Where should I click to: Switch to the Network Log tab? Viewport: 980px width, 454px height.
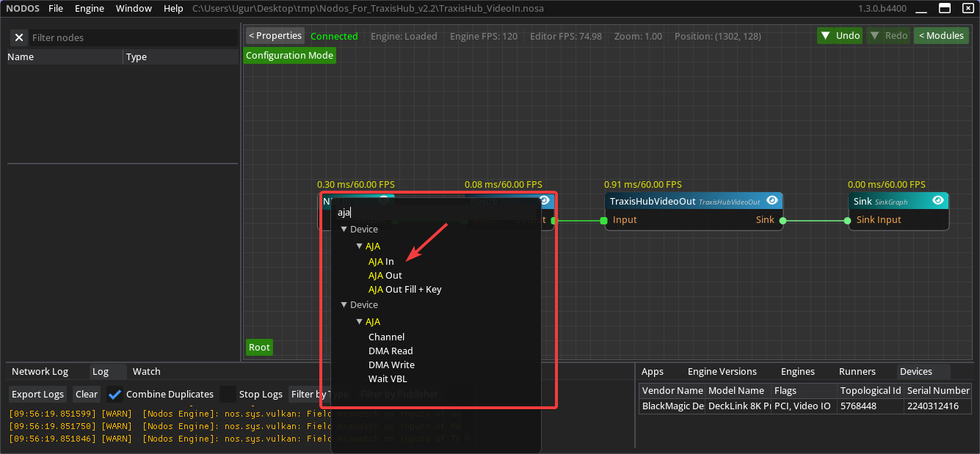40,372
